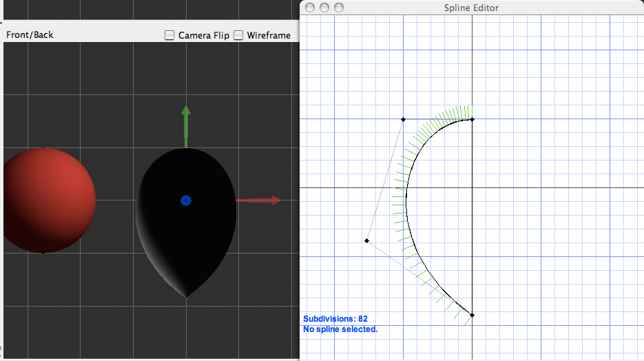This screenshot has height=361, width=644.
Task: Click the Front/Back view label
Action: [30, 34]
